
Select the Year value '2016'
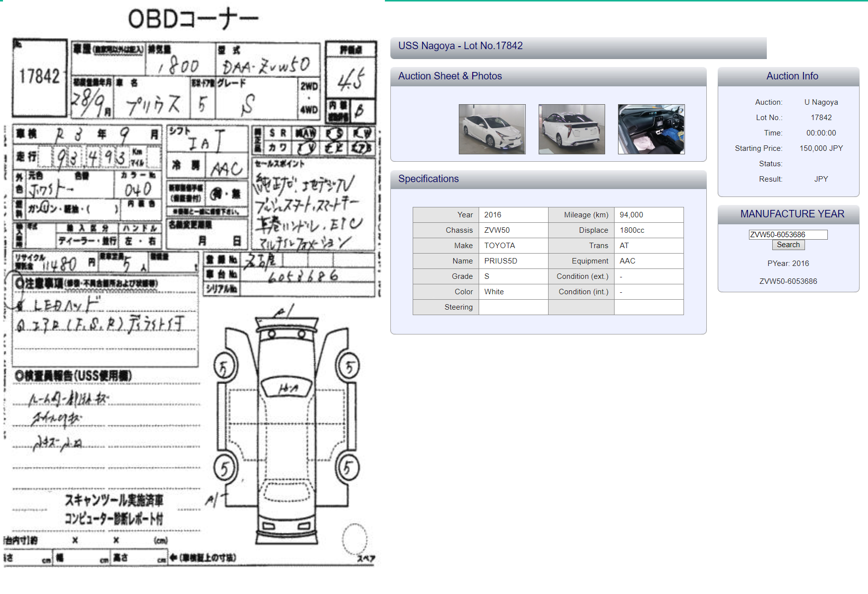tap(493, 215)
